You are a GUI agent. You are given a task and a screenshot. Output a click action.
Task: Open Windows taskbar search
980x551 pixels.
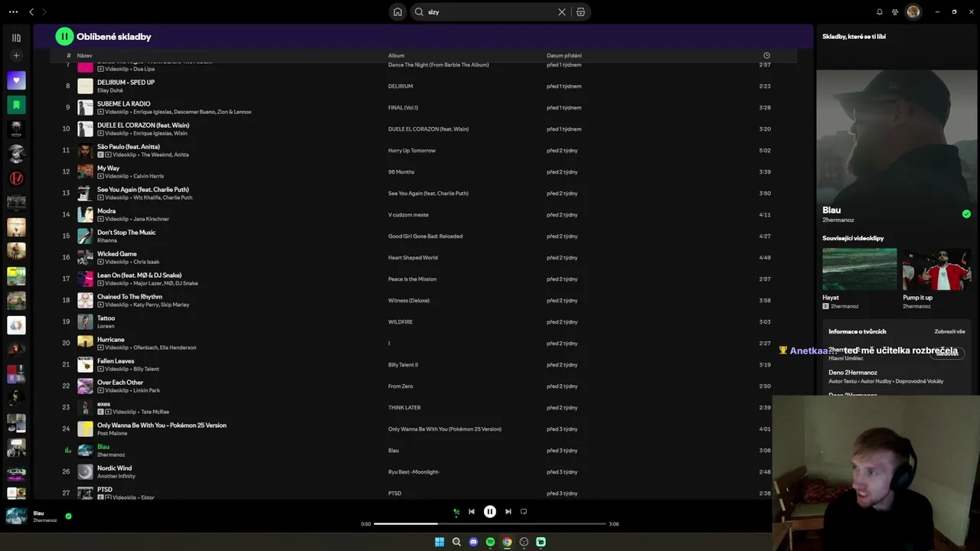coord(456,542)
